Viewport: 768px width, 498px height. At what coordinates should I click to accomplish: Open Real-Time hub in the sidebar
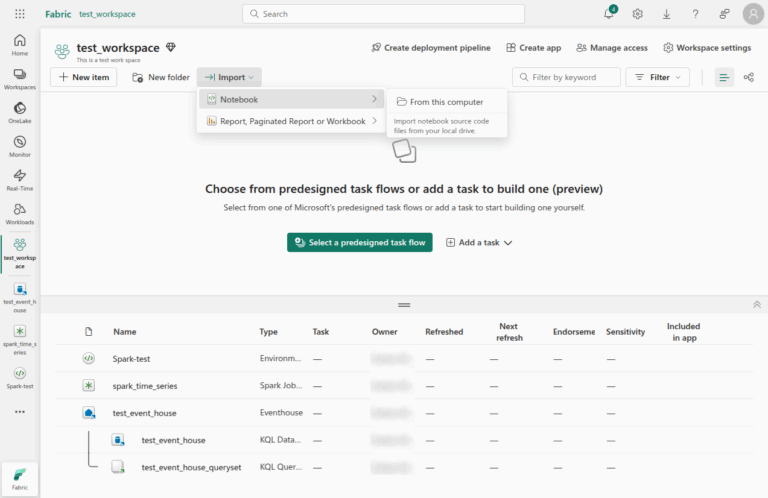20,179
